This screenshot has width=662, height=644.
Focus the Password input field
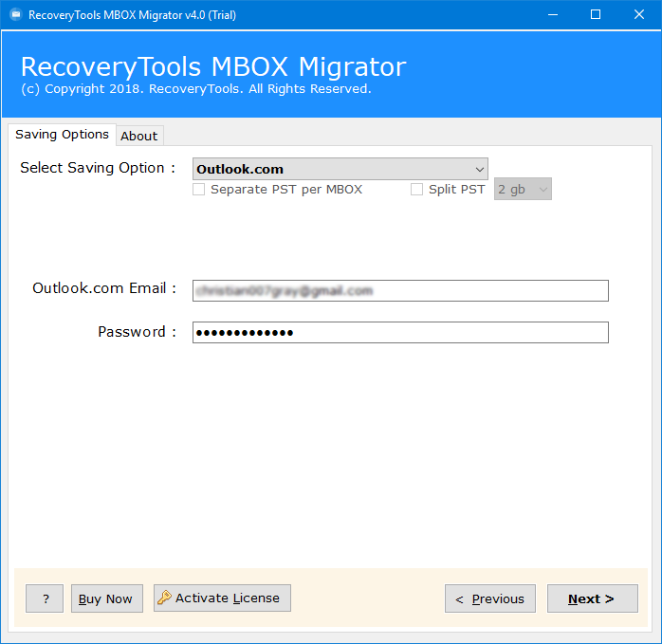click(400, 332)
